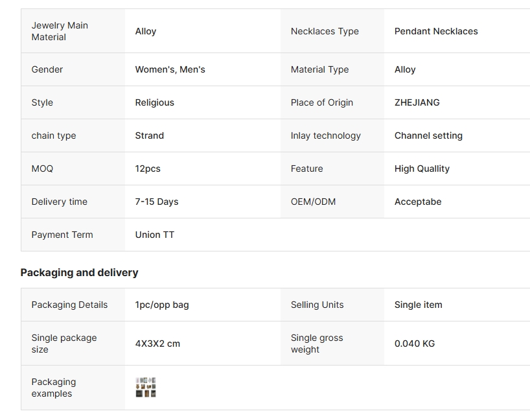The height and width of the screenshot is (420, 530).
Task: Select the '1pc/opp bag' packaging details value
Action: [162, 305]
